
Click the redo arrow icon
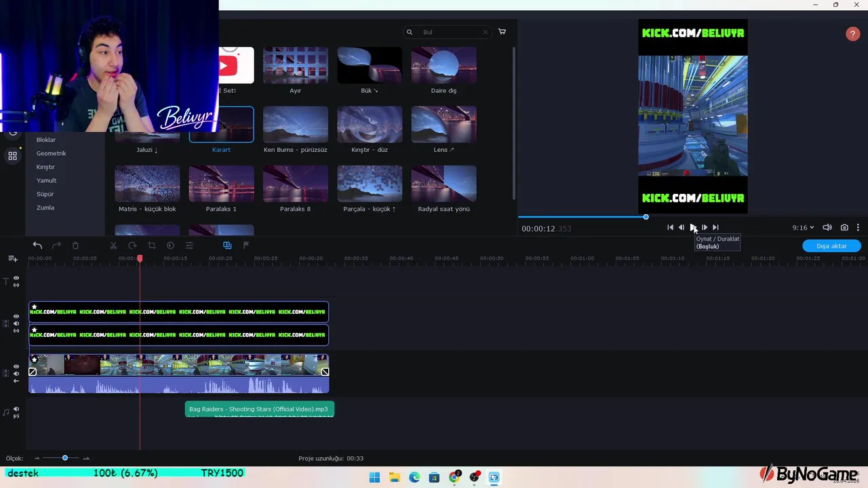pyautogui.click(x=56, y=245)
